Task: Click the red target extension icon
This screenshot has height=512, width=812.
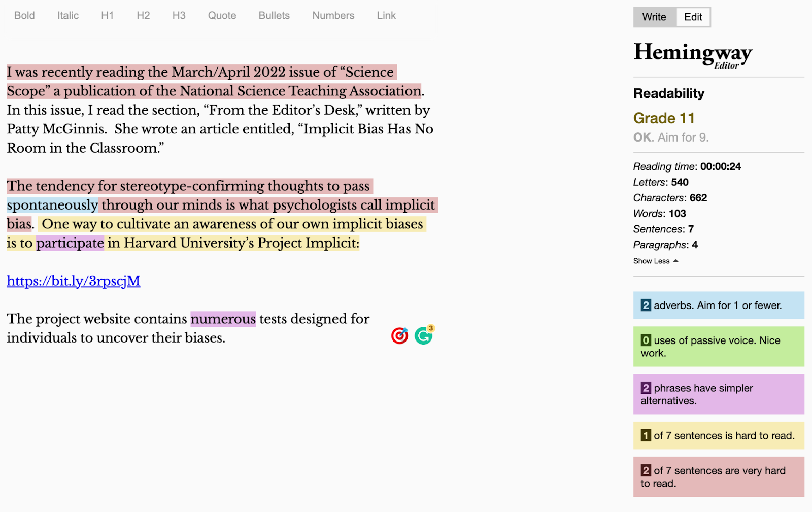Action: point(400,335)
